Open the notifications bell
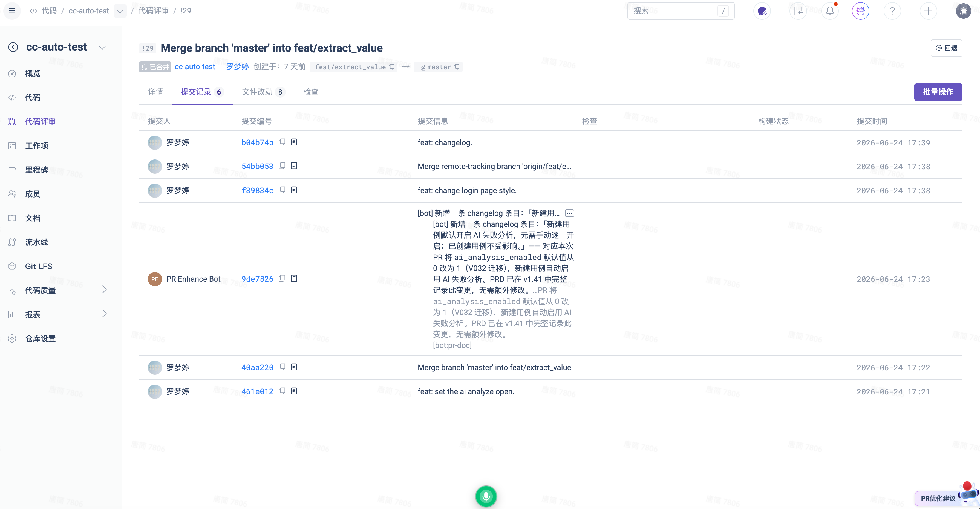Viewport: 980px width, 509px height. point(830,11)
